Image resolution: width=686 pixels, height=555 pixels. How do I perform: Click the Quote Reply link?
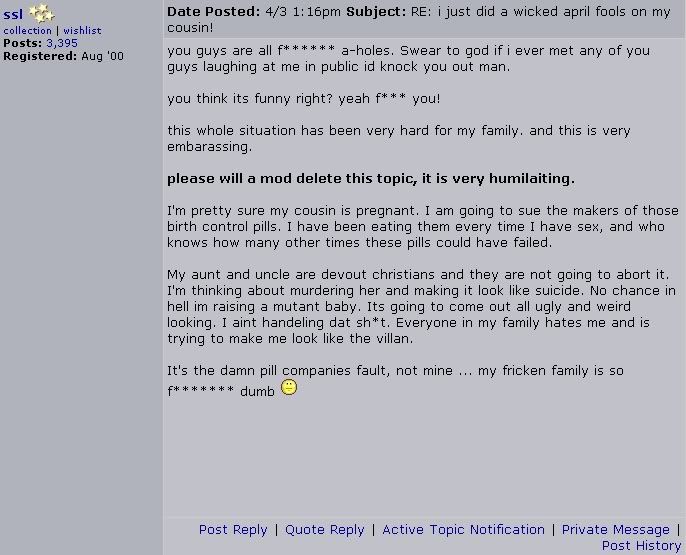pyautogui.click(x=325, y=530)
